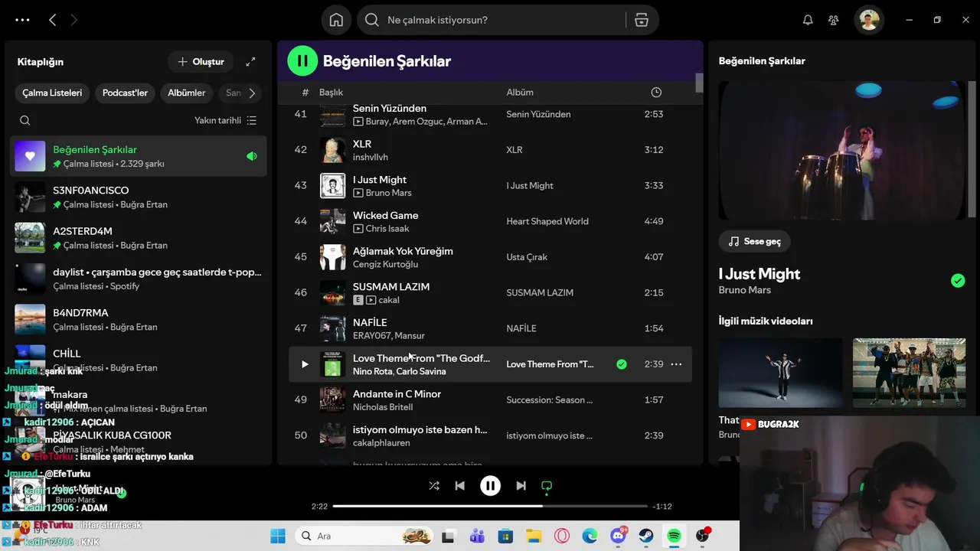Open second related music video thumbnail
Screen dimensions: 980x551
(x=910, y=373)
